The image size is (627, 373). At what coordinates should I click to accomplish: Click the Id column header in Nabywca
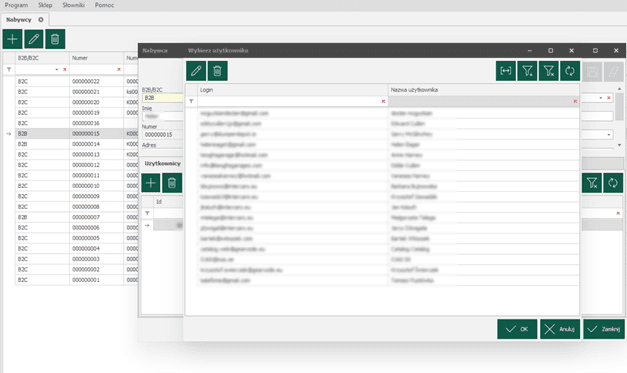click(168, 202)
